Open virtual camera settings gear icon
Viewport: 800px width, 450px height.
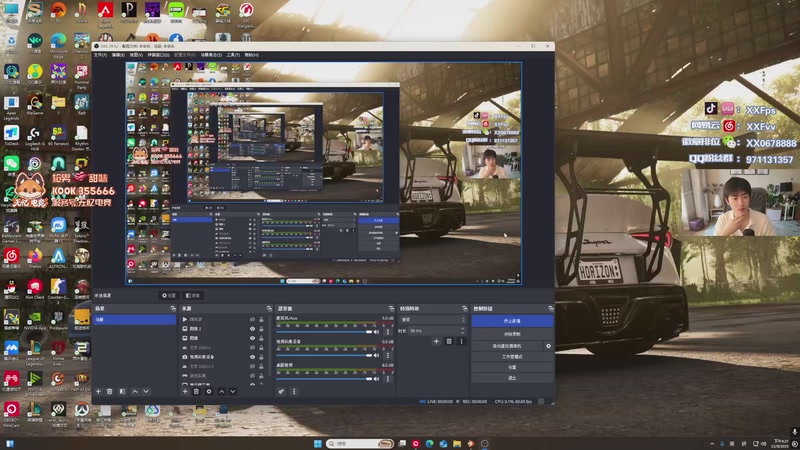(x=548, y=345)
